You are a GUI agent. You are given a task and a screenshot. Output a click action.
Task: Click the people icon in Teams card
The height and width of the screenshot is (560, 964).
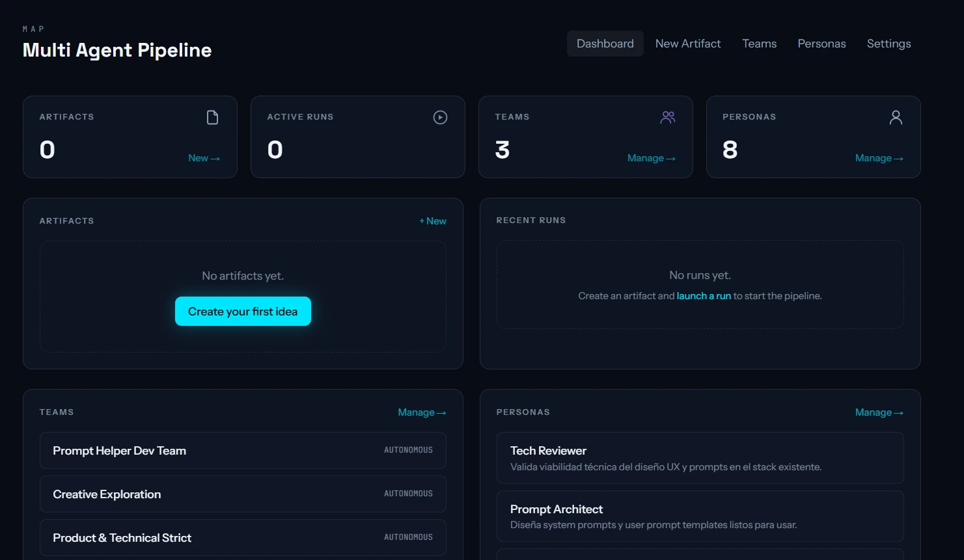pyautogui.click(x=668, y=117)
